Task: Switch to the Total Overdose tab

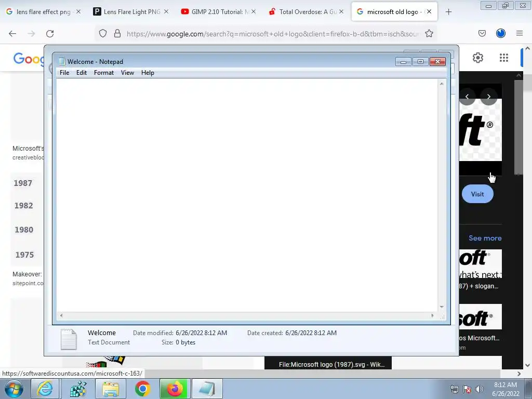Action: pos(306,11)
